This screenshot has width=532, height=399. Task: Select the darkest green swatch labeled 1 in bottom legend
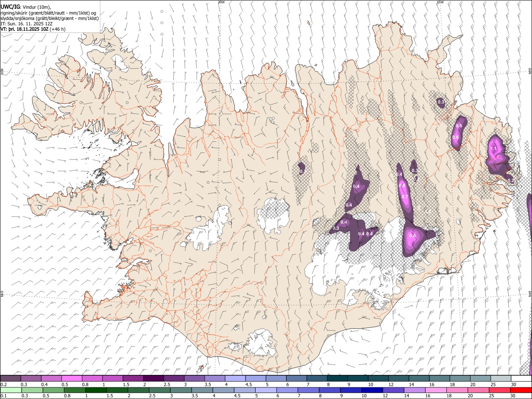[96, 390]
